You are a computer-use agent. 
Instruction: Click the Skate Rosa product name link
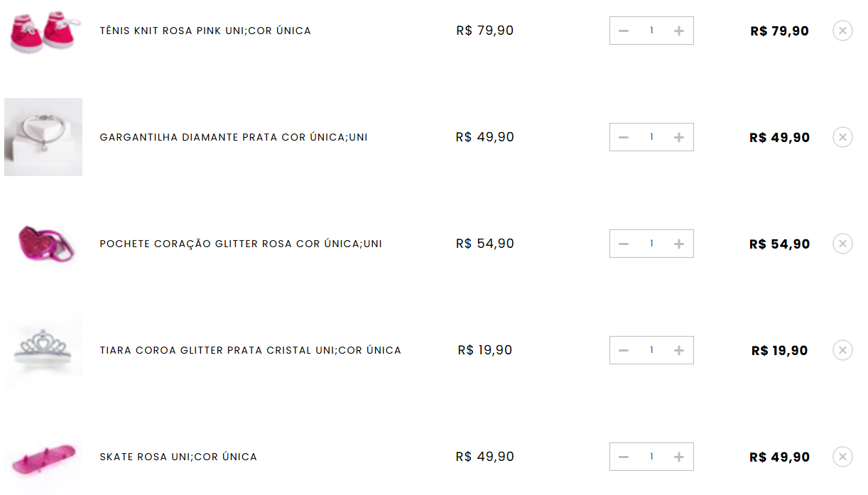[x=178, y=457]
